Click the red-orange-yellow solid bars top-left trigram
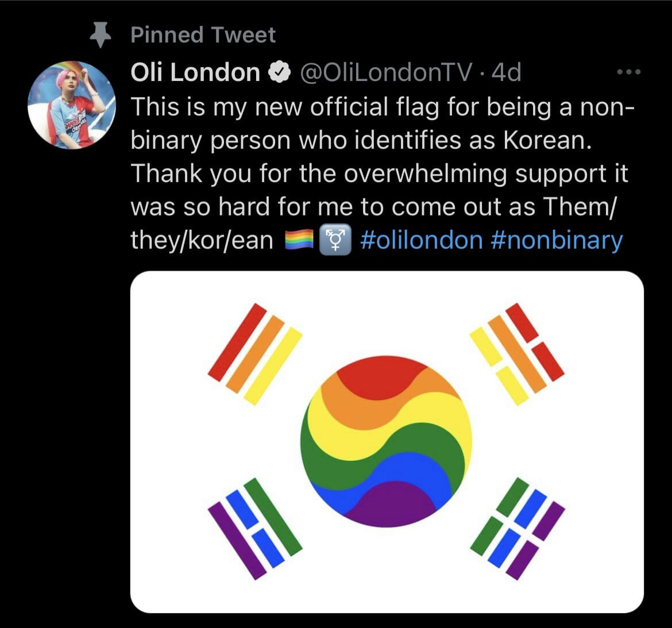The height and width of the screenshot is (628, 672). (255, 354)
